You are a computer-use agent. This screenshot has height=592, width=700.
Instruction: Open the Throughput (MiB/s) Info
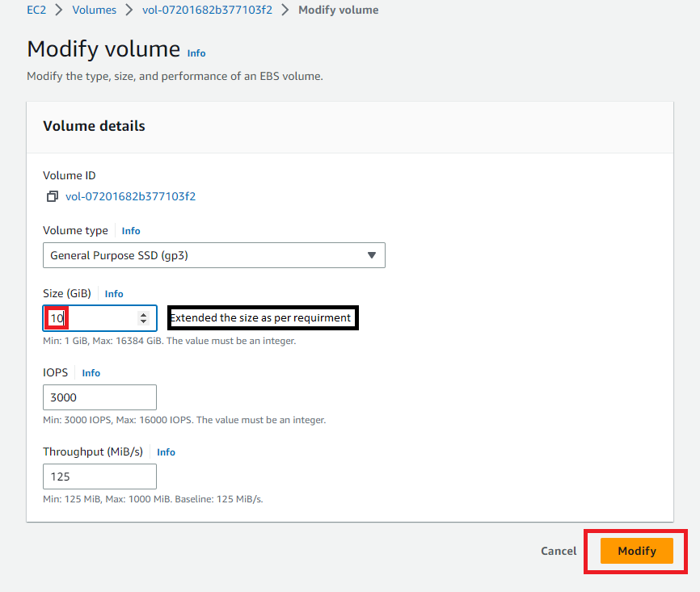tap(166, 451)
